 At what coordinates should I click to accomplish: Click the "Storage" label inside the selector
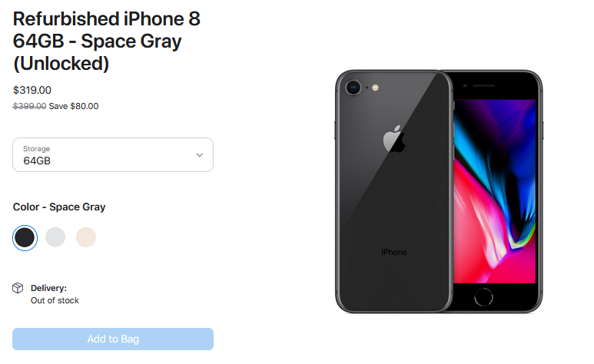tap(36, 149)
